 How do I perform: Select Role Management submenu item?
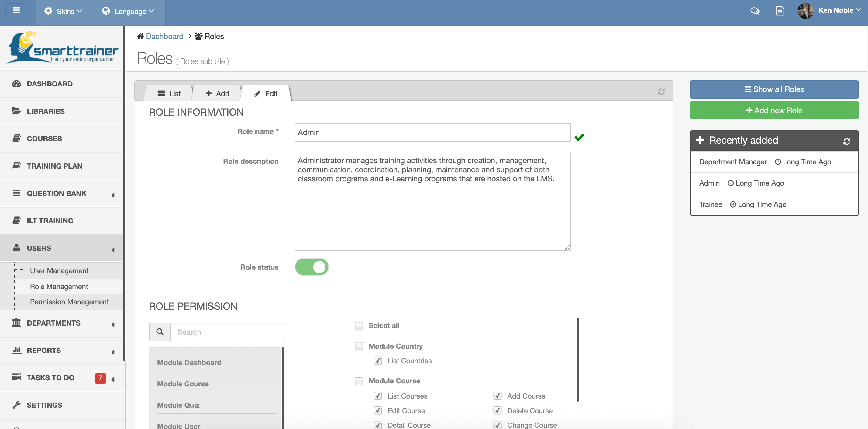(59, 286)
